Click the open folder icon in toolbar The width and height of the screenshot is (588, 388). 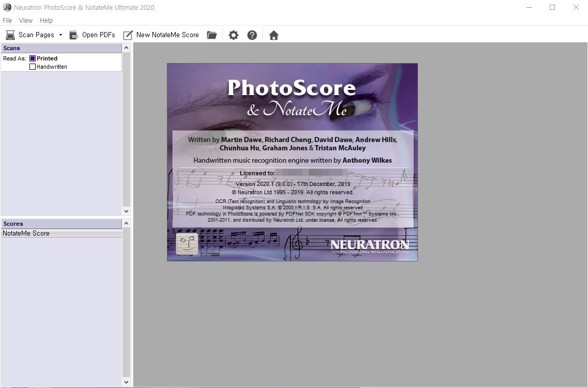[x=212, y=35]
